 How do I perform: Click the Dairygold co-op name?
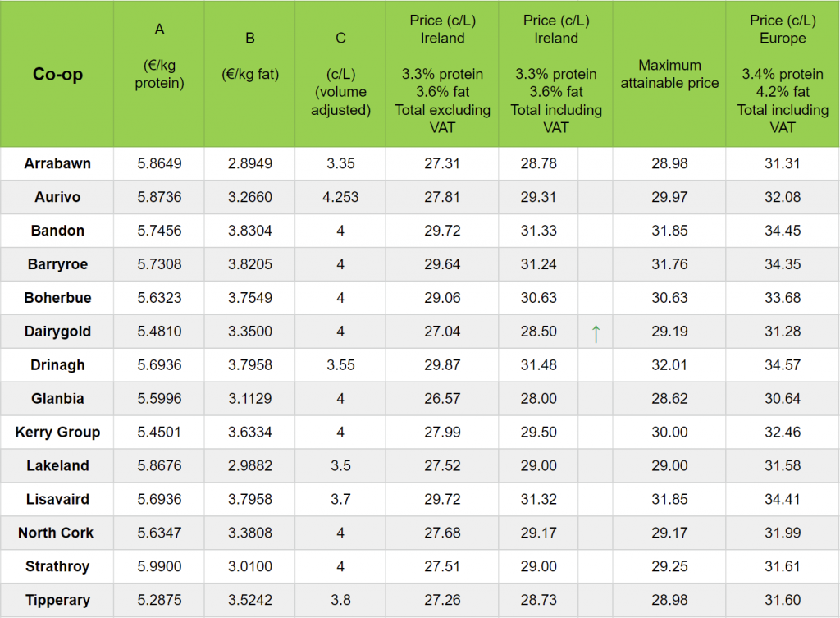[x=57, y=332]
